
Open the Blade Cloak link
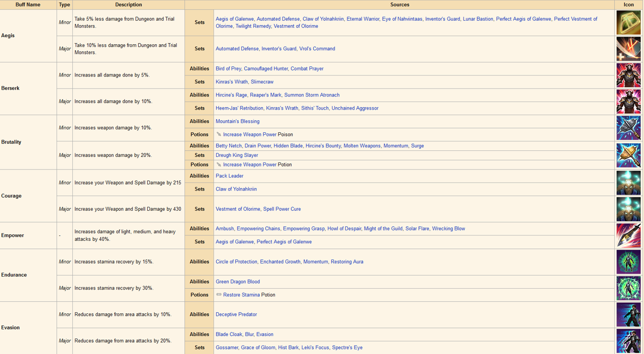click(x=229, y=334)
